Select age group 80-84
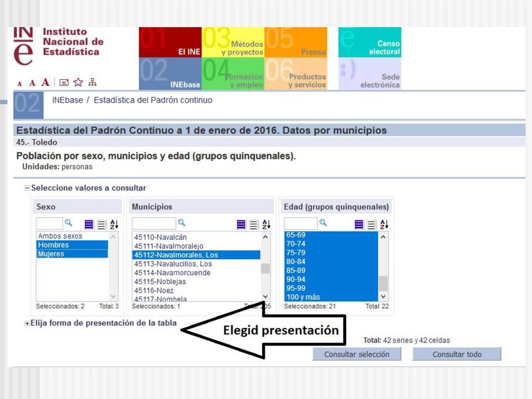Screen dimensions: 532x399 (331, 262)
